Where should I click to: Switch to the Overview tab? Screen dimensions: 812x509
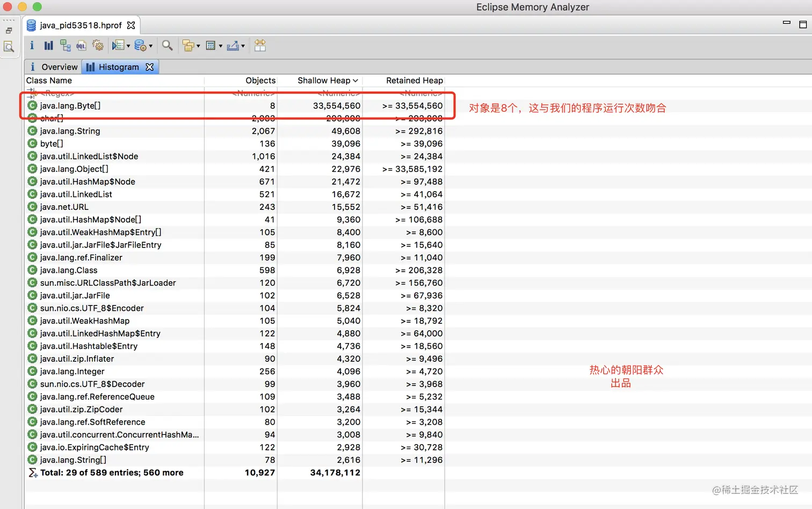(54, 67)
